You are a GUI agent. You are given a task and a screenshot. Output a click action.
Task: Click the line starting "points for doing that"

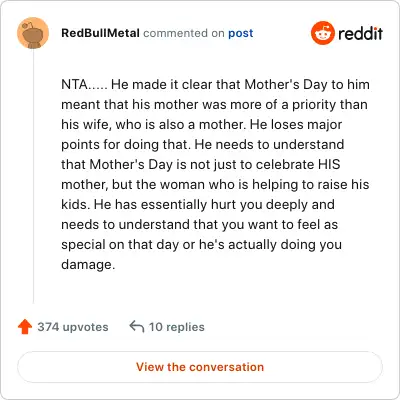click(x=203, y=145)
